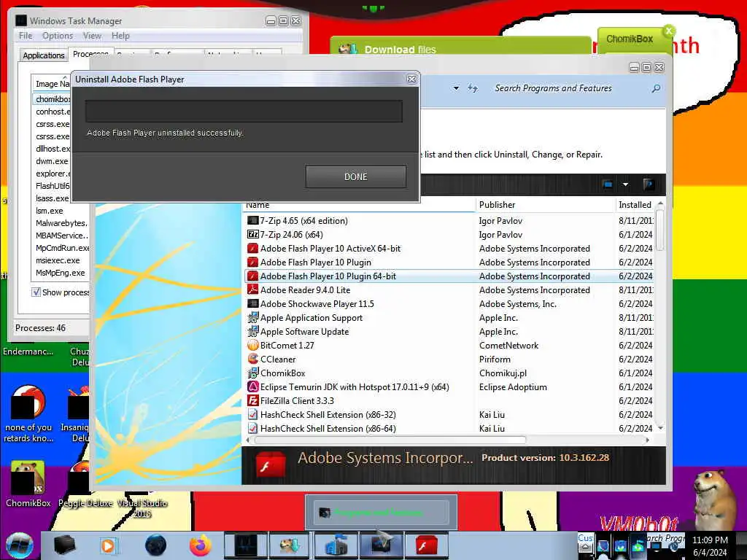Sort program list by Name column
Image resolution: width=747 pixels, height=560 pixels.
[x=359, y=206]
